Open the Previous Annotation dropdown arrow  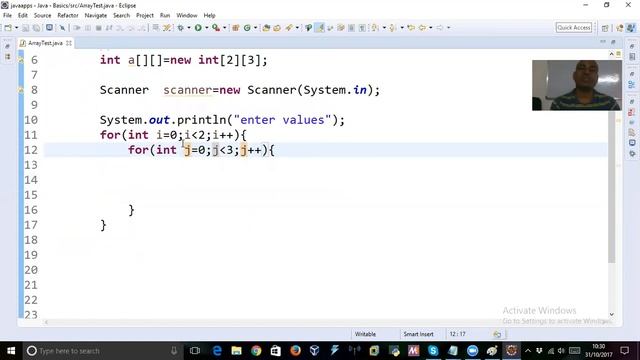(402, 28)
